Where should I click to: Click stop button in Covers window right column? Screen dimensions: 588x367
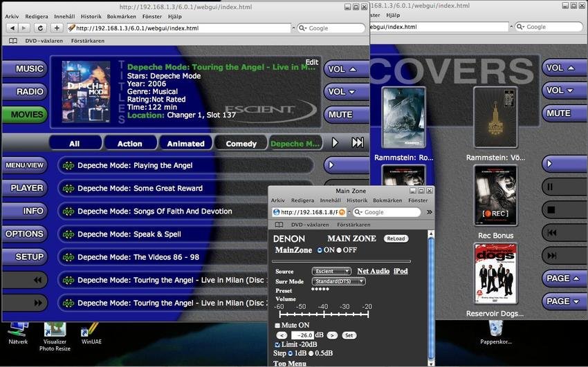[x=564, y=209]
